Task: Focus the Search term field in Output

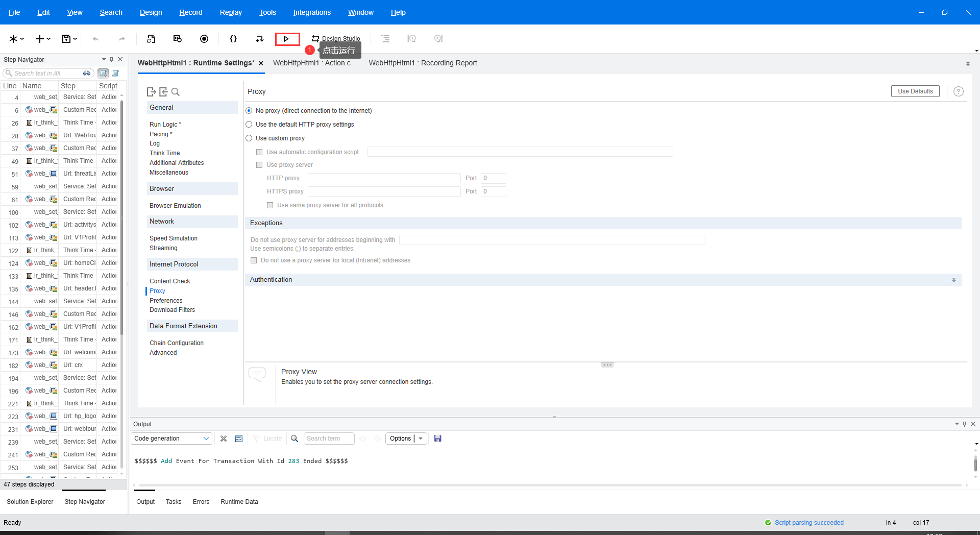Action: [x=329, y=439]
